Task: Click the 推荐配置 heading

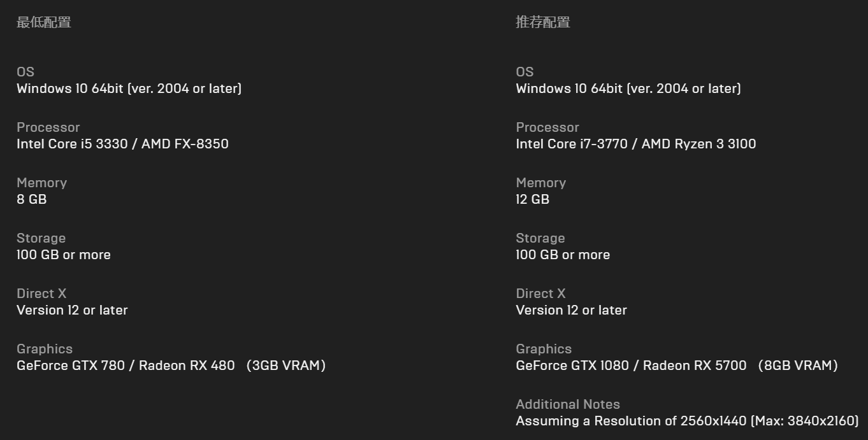Action: point(543,22)
